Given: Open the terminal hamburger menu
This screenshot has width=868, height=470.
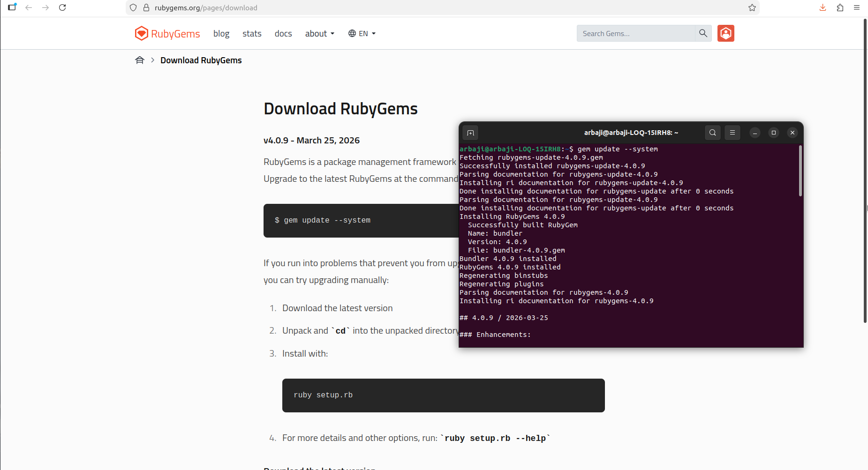Looking at the screenshot, I should tap(732, 133).
